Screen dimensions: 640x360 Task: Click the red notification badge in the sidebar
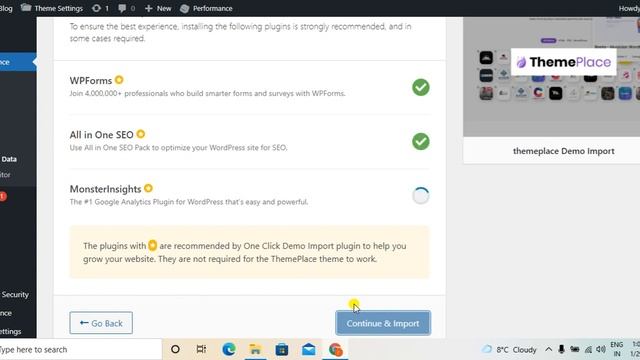[x=2, y=196]
